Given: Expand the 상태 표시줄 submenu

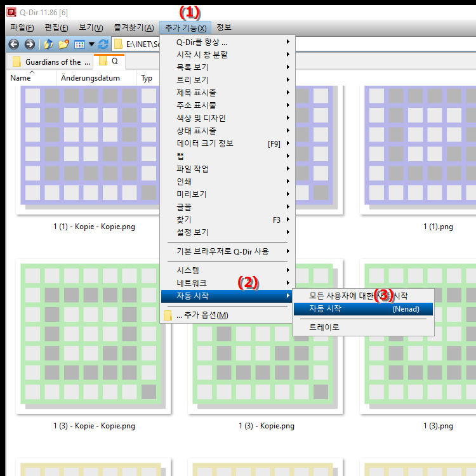Looking at the screenshot, I should 227,131.
